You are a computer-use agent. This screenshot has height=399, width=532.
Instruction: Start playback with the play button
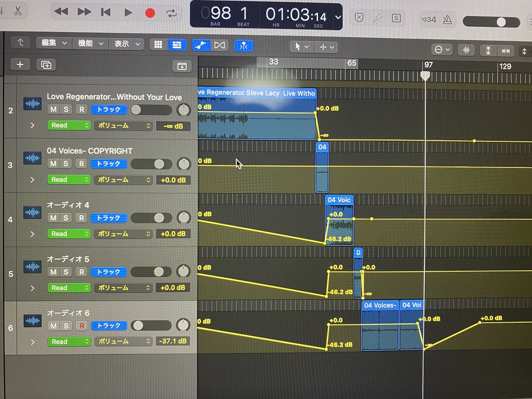(128, 13)
